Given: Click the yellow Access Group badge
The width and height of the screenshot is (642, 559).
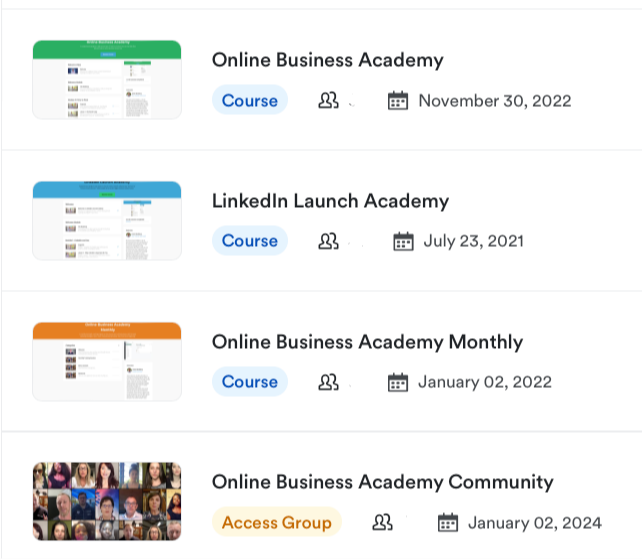Looking at the screenshot, I should 276,522.
